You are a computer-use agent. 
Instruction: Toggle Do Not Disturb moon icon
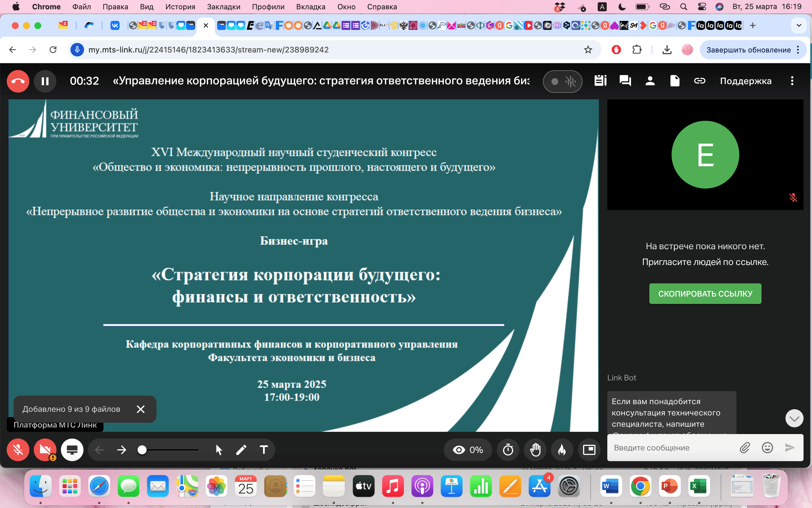click(622, 7)
